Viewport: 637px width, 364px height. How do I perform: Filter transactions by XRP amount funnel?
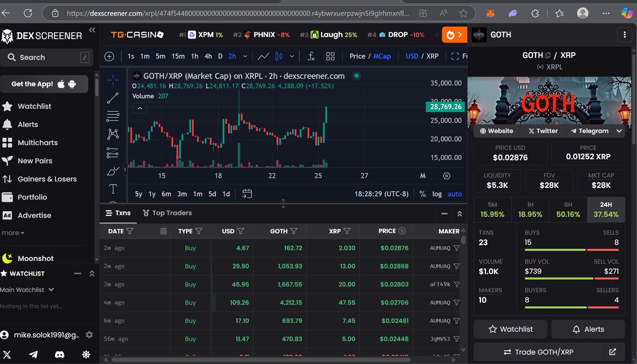[347, 231]
